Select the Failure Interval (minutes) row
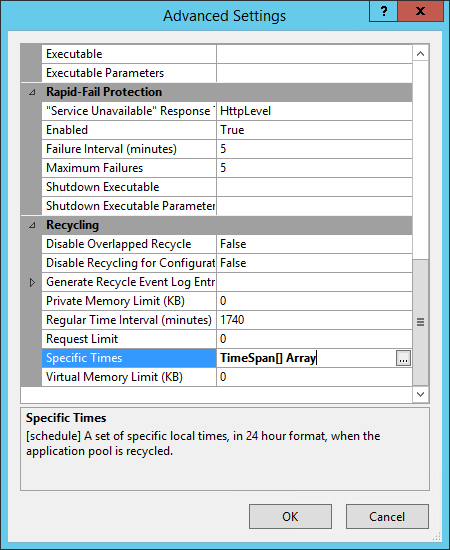The image size is (450, 550). (x=227, y=149)
